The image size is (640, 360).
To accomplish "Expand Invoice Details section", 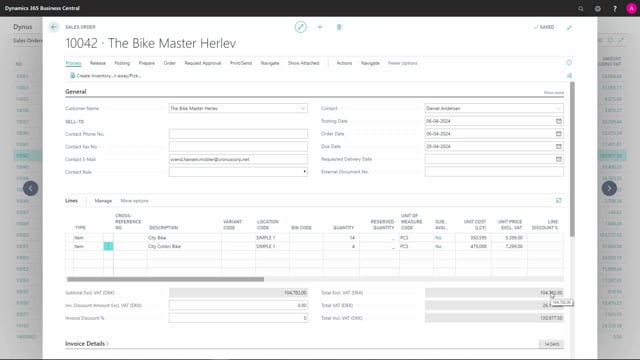I will point(87,344).
